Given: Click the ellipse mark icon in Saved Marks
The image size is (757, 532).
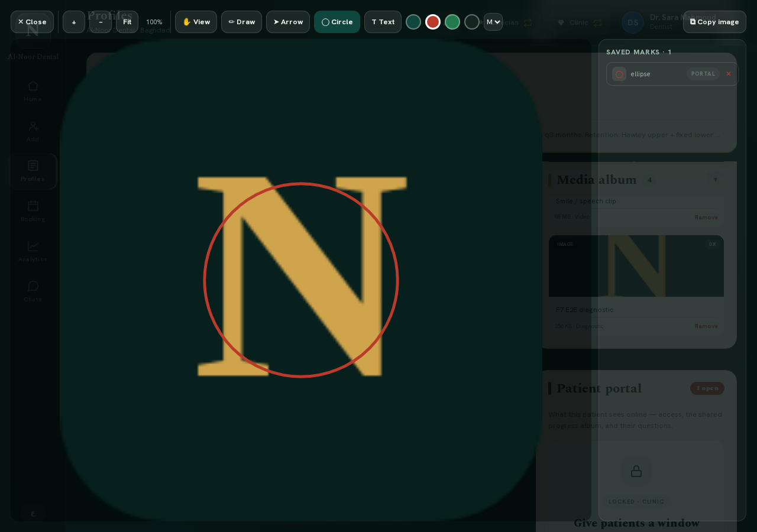Looking at the screenshot, I should (x=619, y=74).
